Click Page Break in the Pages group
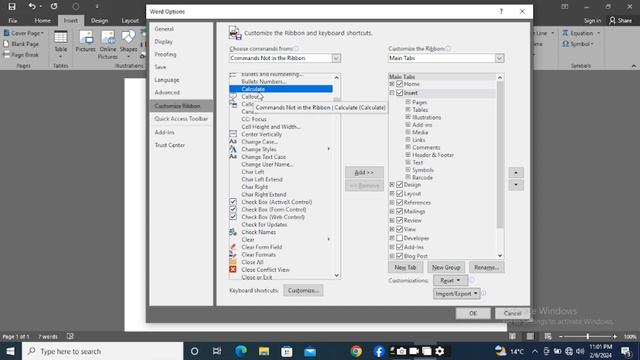This screenshot has height=360, width=640. click(21, 55)
